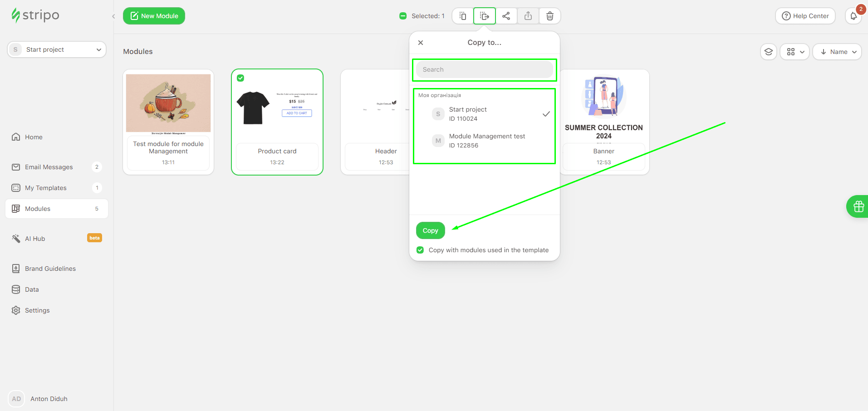Screen dimensions: 868x411
Task: Toggle Copy with modules used in template
Action: click(420, 250)
